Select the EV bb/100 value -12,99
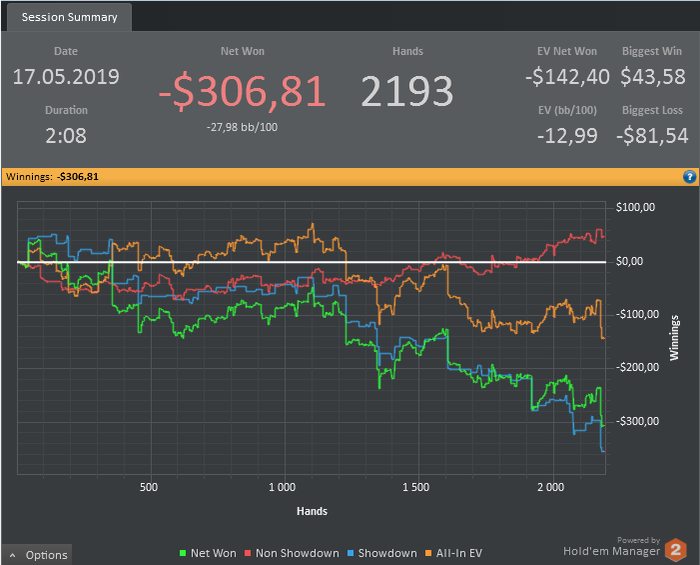The image size is (700, 565). click(567, 136)
